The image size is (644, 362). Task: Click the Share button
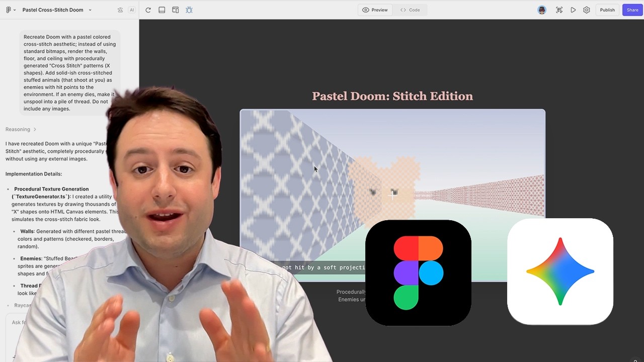pos(632,10)
